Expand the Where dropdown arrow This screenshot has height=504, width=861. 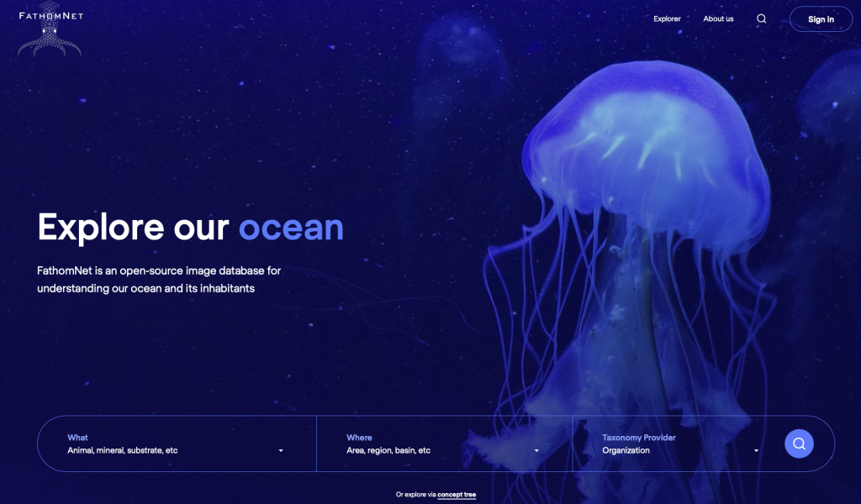(536, 451)
